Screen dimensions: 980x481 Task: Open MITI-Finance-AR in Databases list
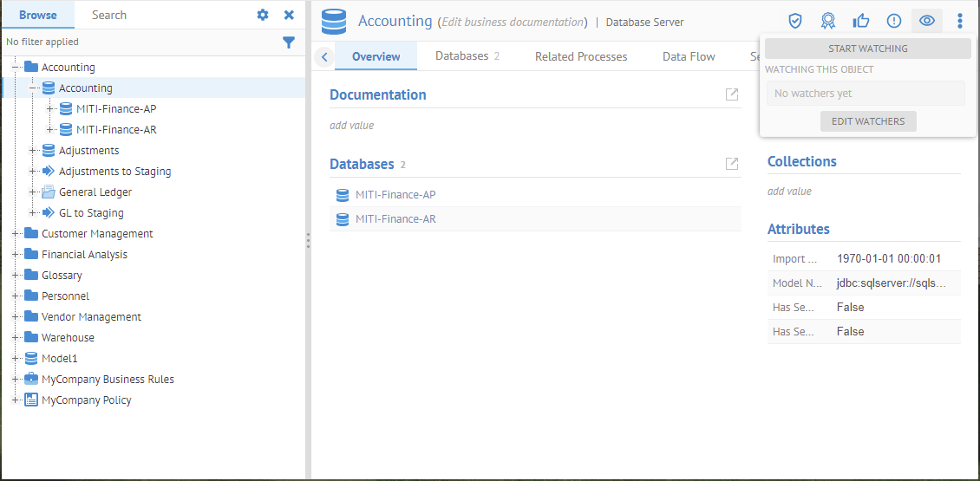point(395,219)
